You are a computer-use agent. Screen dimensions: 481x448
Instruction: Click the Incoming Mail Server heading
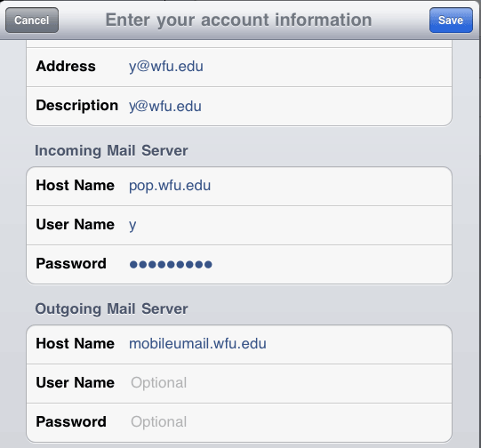(x=111, y=151)
